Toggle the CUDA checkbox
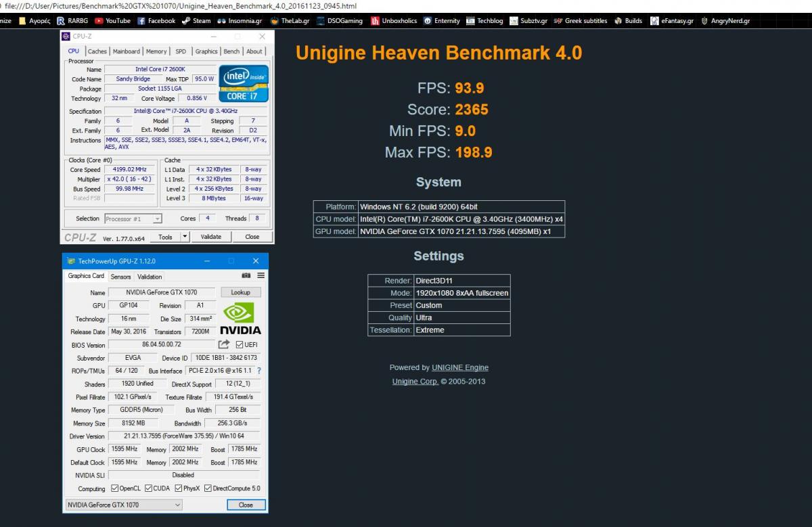812x527 pixels. 149,488
